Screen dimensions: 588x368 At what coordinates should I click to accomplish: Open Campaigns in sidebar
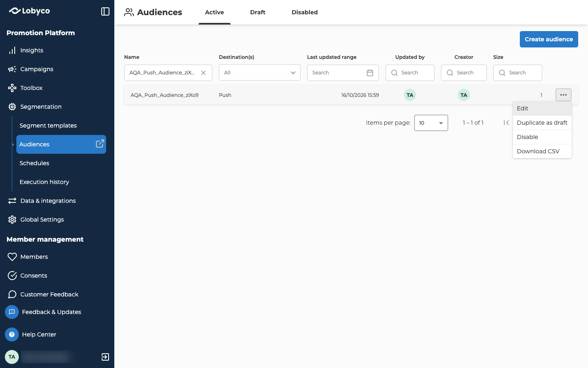[x=37, y=69]
